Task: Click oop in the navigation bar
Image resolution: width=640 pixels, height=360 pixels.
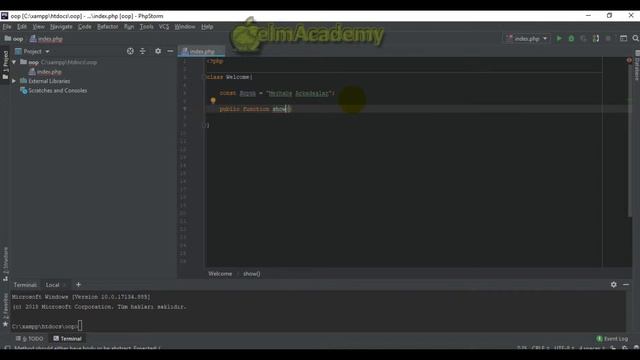Action: (x=14, y=39)
